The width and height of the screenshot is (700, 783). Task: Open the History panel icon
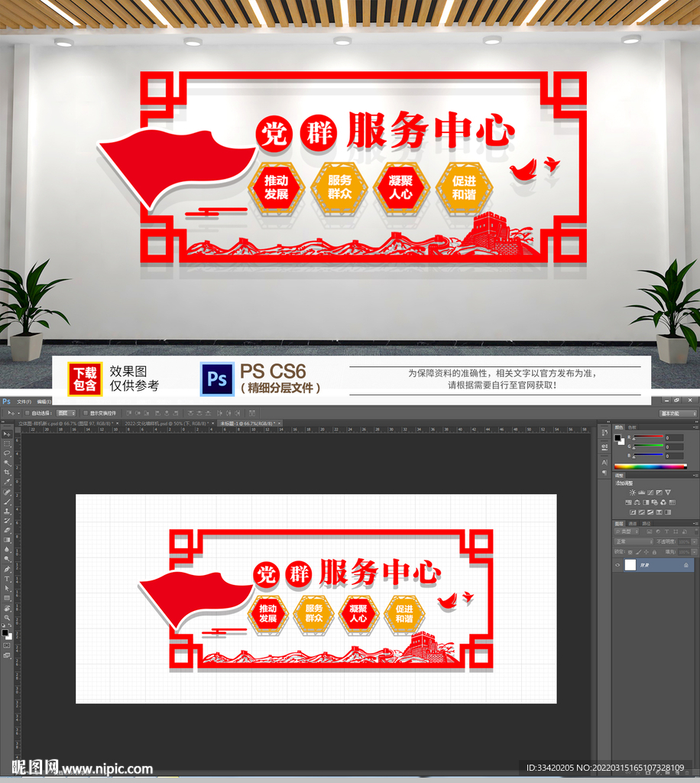[604, 433]
